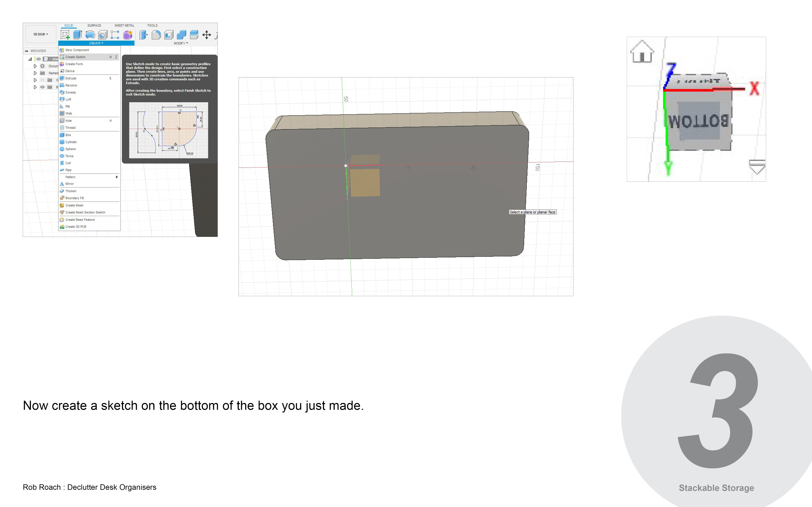Expand the Named Views tree node
Screen dimensions: 812x507
35,73
